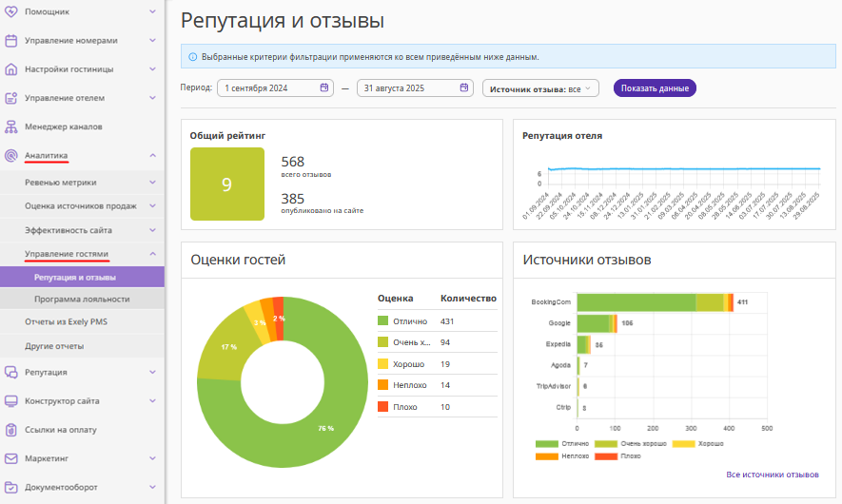Expand the Ревенью метрики submenu
Screen dimensions: 842x504
[152, 183]
